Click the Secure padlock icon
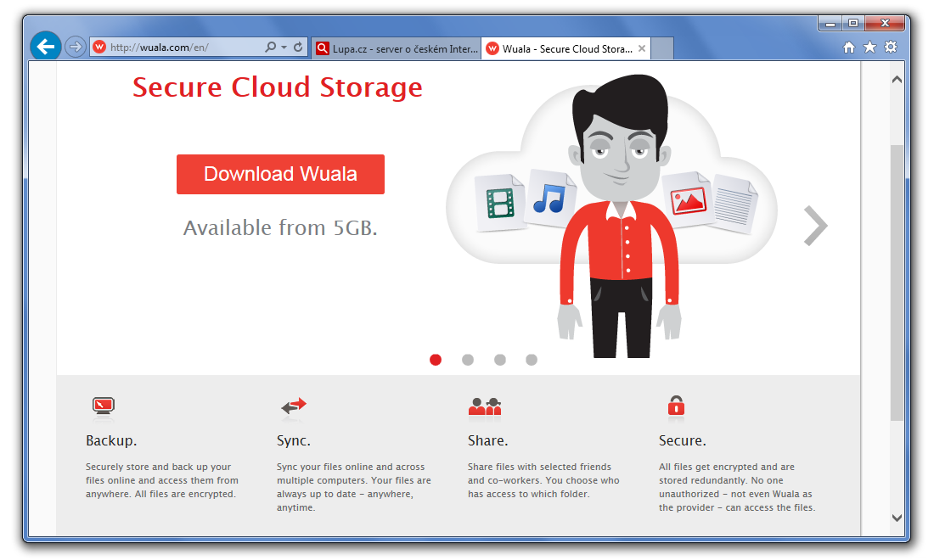This screenshot has height=560, width=934. 676,406
